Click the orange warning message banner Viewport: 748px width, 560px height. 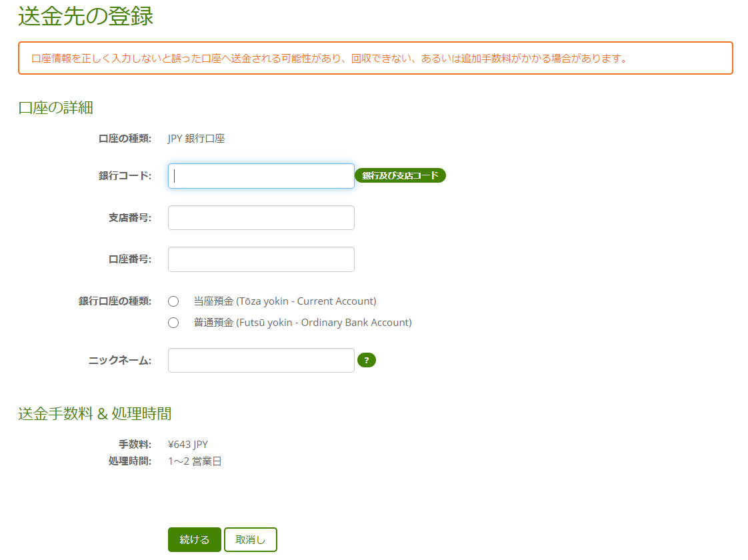tap(374, 58)
